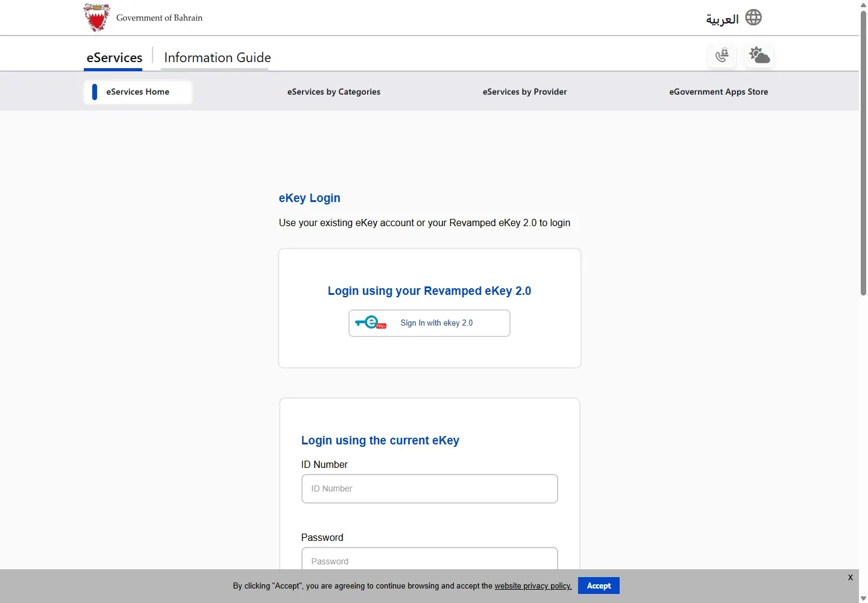
Task: Click 'Login using your Revamped eKey 2.0' heading
Action: [429, 291]
